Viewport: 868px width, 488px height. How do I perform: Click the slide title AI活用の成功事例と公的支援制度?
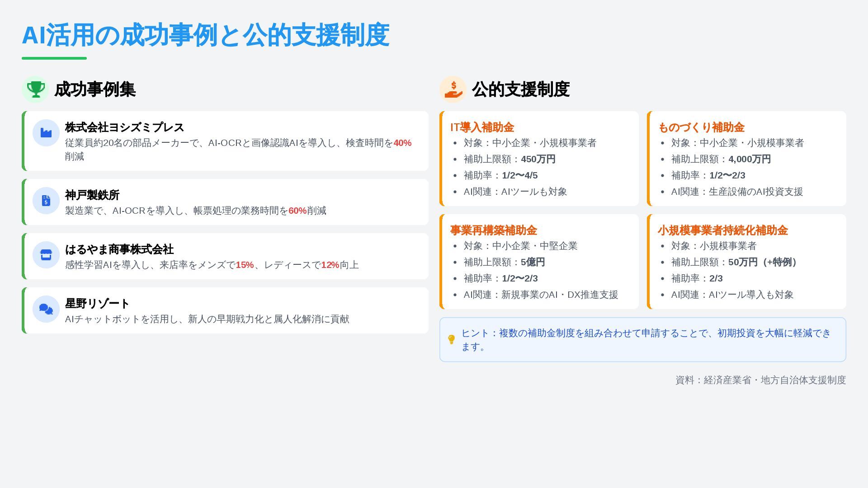point(206,35)
